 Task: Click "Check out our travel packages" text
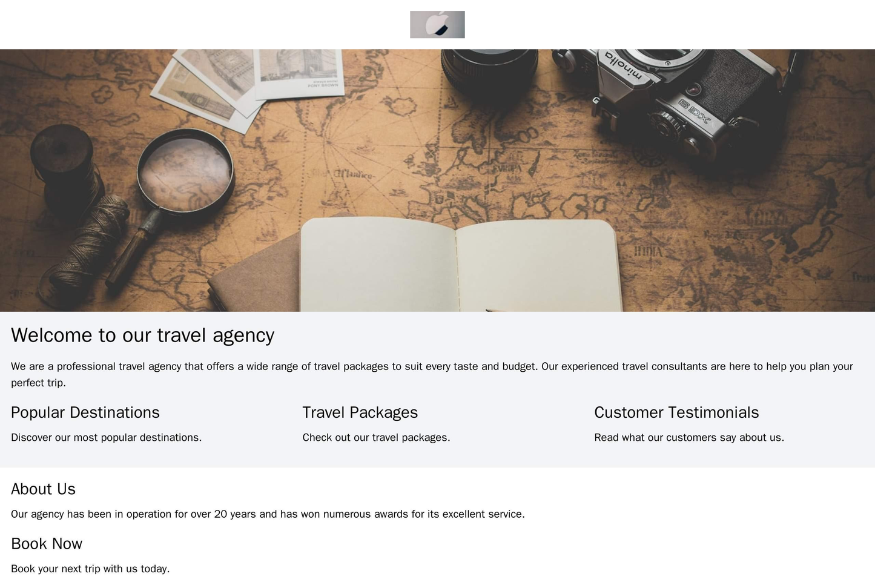[x=376, y=437]
